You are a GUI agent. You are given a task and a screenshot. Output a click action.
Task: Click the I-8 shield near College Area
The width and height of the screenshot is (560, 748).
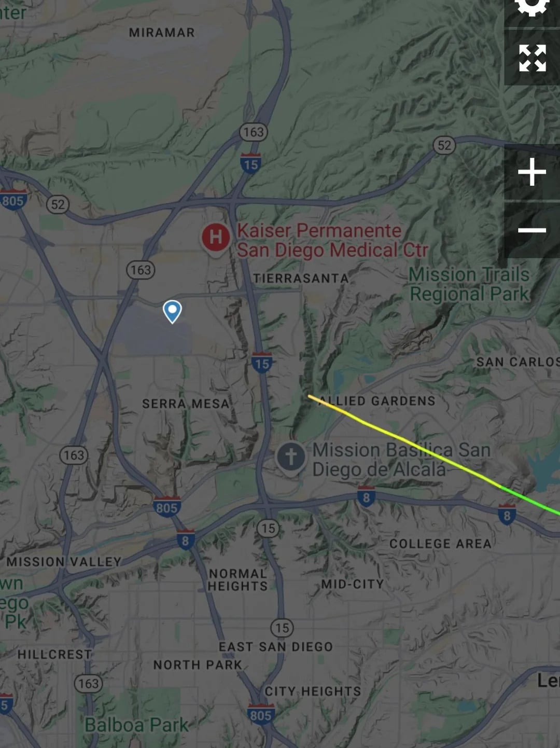tap(507, 514)
